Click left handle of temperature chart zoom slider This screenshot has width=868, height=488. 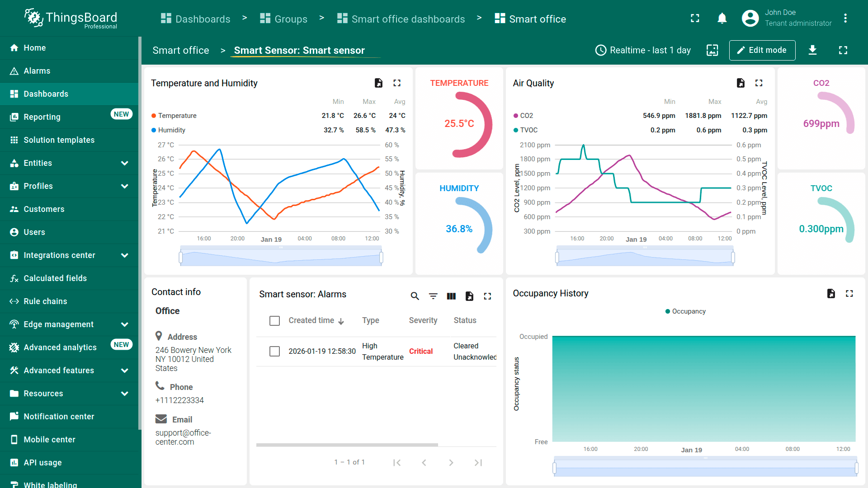point(181,258)
